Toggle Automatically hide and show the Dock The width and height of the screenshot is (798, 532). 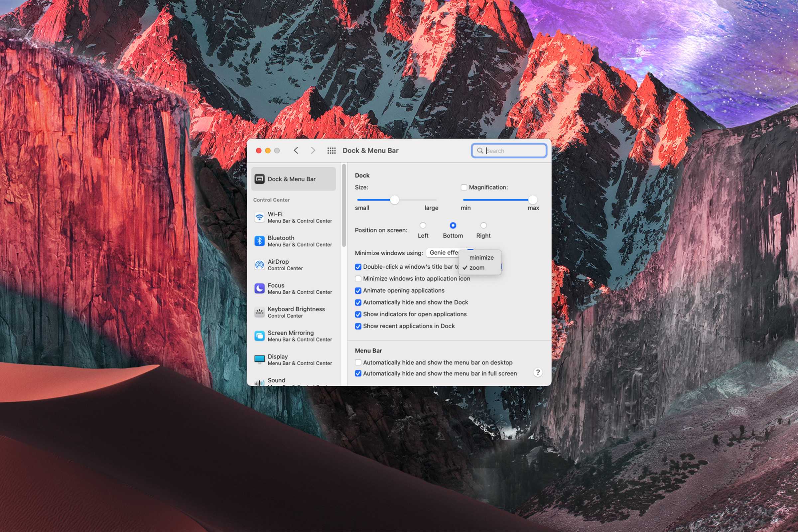[358, 303]
